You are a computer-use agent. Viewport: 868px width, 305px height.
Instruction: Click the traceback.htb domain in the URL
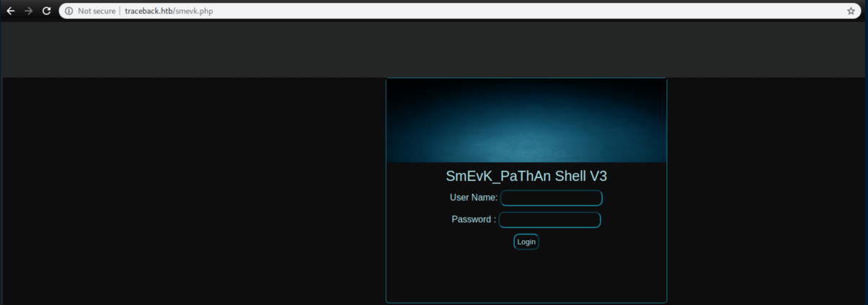149,11
